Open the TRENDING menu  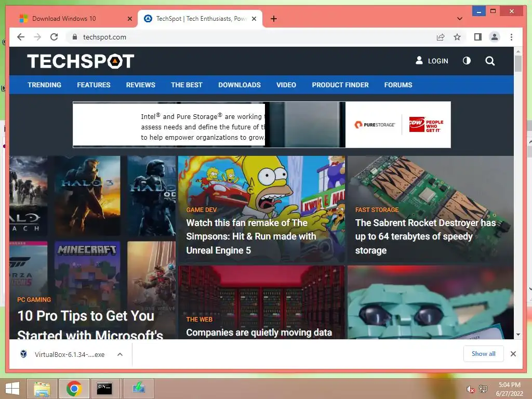[x=45, y=85]
